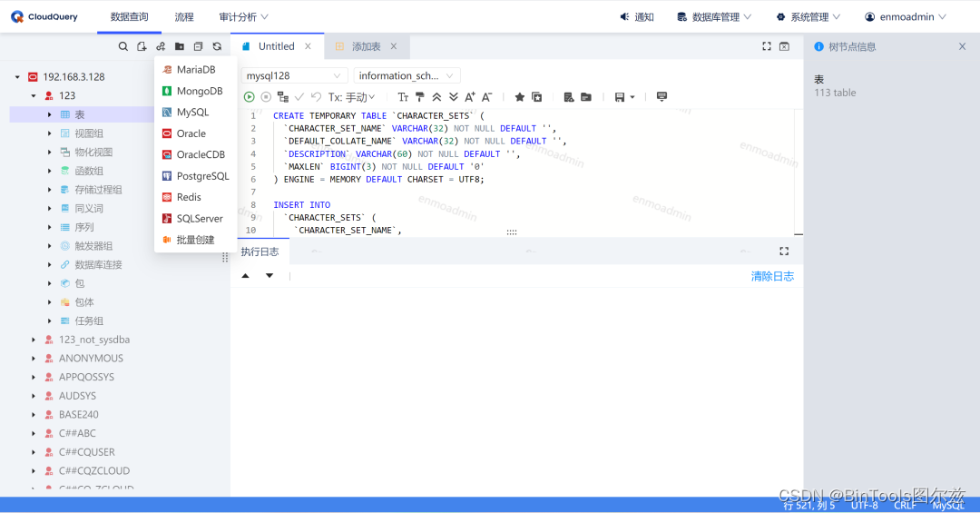This screenshot has width=980, height=513.
Task: Go to the 流程 nav tab
Action: pyautogui.click(x=183, y=17)
